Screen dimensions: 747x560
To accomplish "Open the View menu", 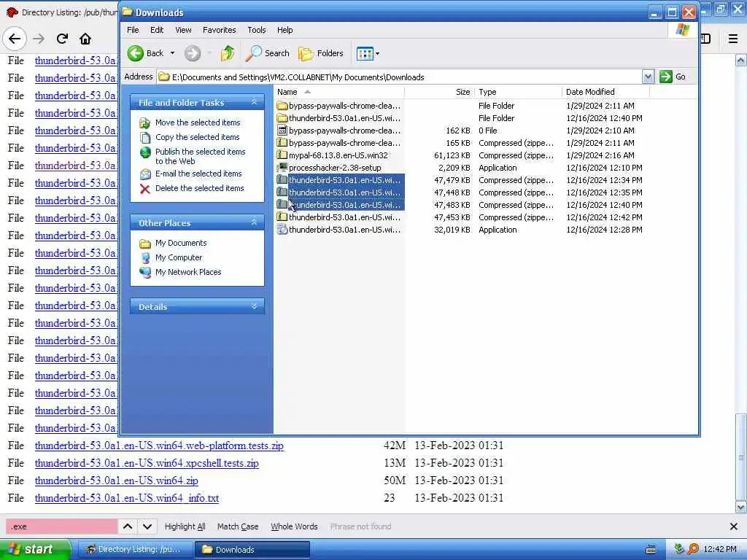I will point(183,30).
